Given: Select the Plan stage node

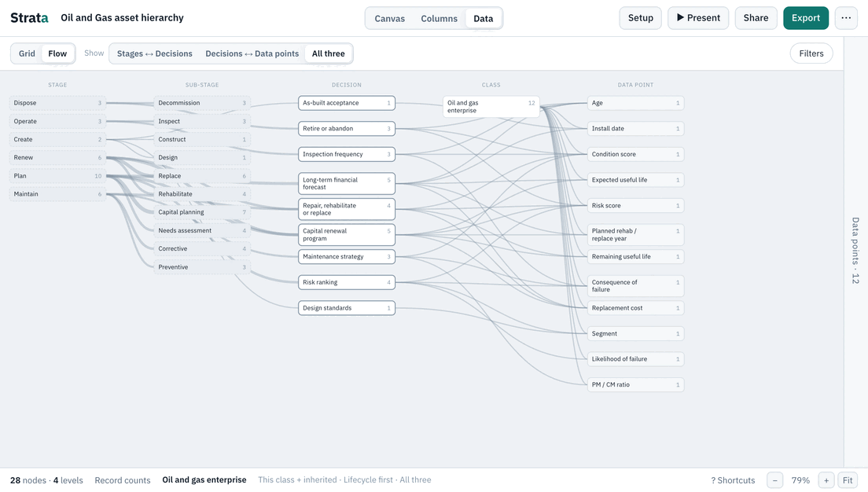Looking at the screenshot, I should point(57,176).
